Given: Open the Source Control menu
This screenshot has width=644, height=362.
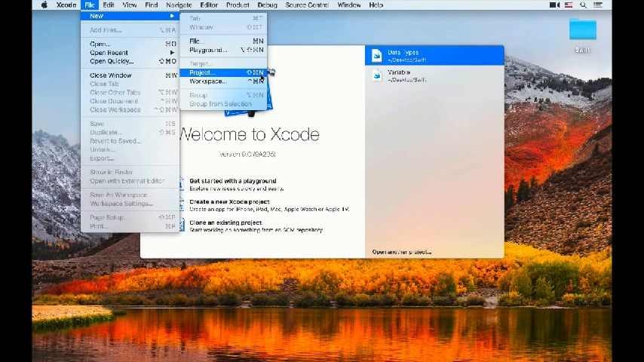Looking at the screenshot, I should (x=307, y=5).
